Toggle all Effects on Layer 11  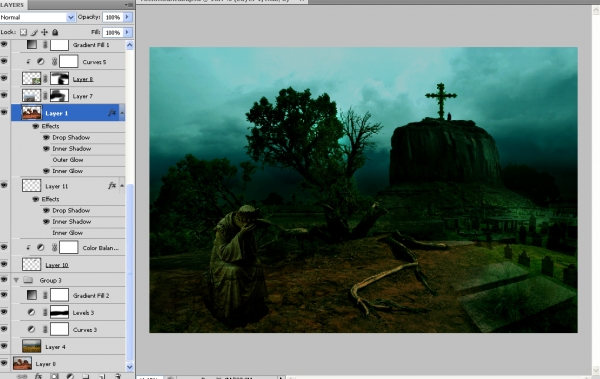pyautogui.click(x=36, y=199)
